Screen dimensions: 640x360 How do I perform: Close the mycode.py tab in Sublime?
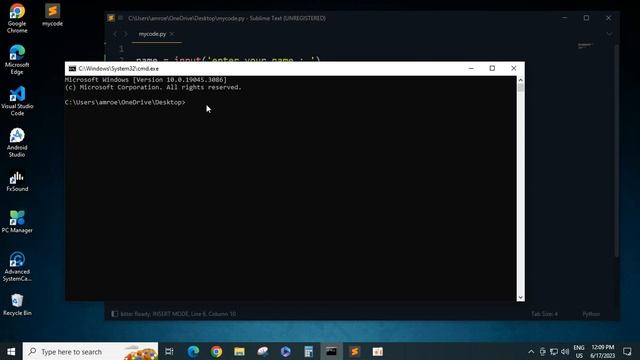point(172,34)
